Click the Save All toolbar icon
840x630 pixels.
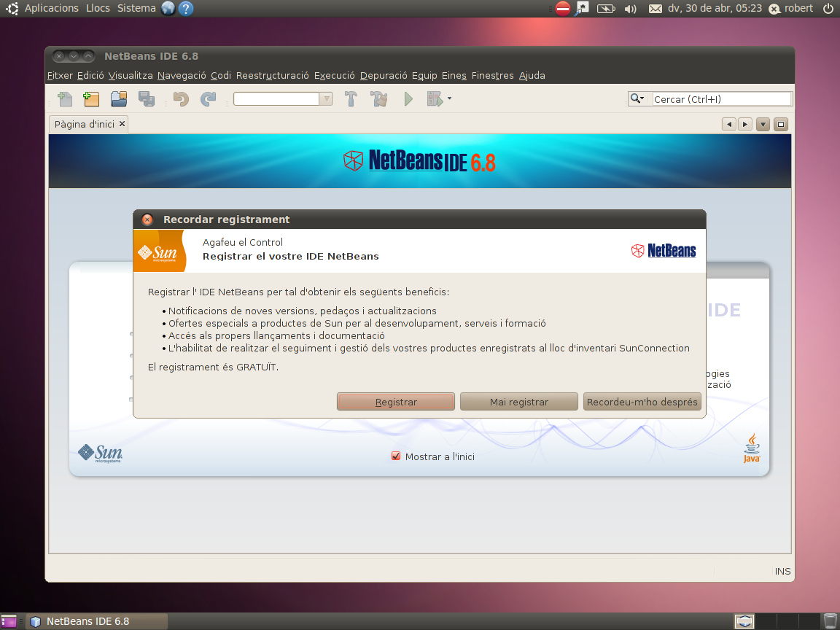click(x=147, y=99)
